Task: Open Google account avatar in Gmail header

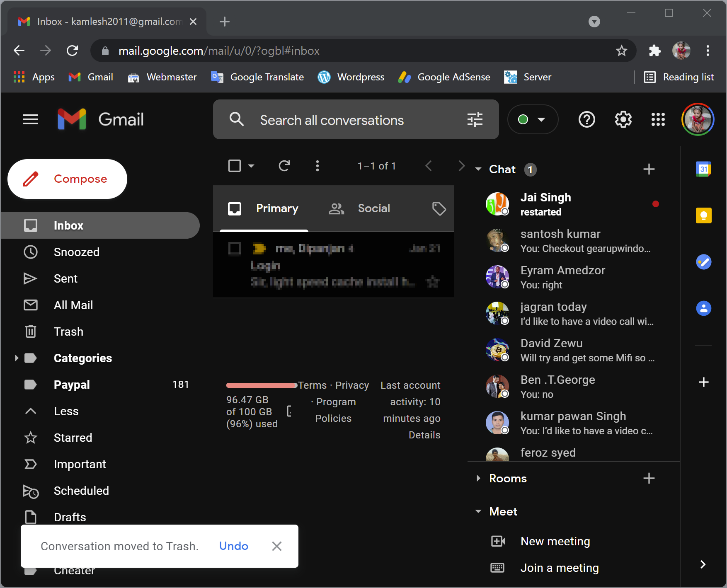Action: 698,120
